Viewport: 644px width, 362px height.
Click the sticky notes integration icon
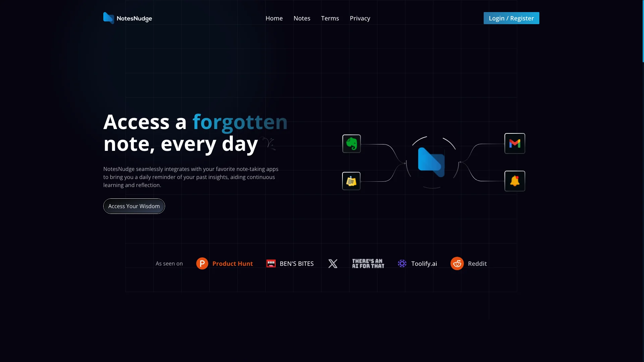(x=351, y=180)
